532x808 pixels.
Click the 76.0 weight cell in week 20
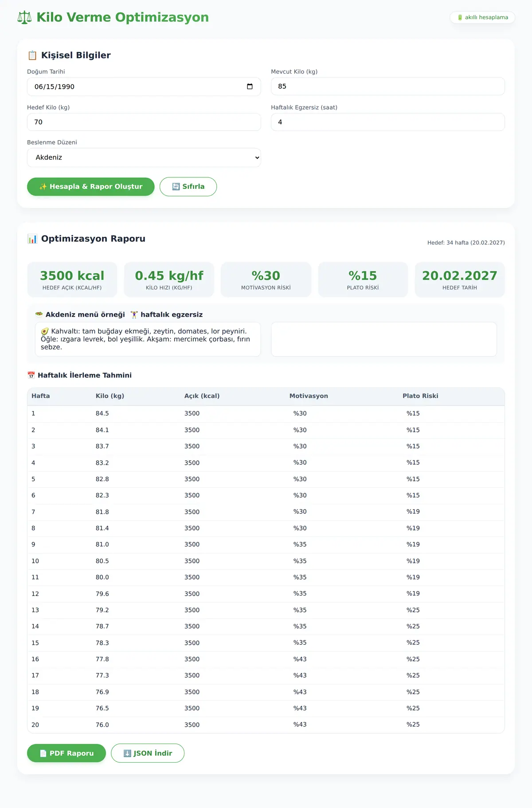102,725
